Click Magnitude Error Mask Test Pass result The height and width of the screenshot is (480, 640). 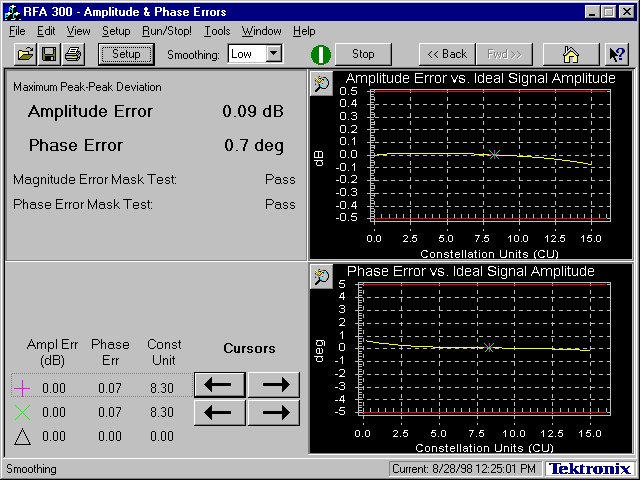coord(280,180)
